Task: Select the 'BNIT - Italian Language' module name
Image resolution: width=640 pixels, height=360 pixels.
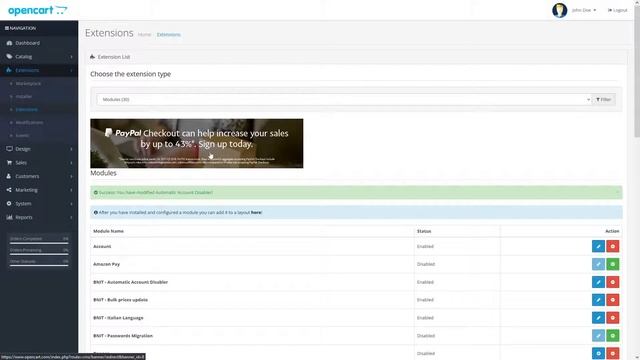Action: (118, 318)
